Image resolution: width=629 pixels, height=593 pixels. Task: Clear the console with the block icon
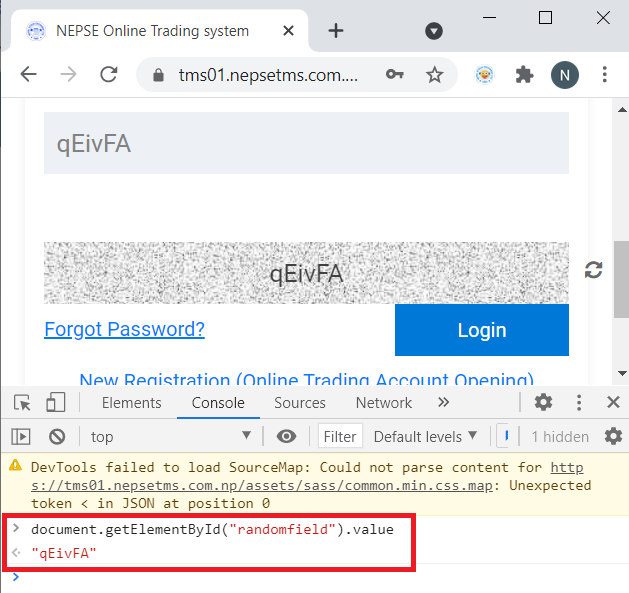click(x=57, y=436)
